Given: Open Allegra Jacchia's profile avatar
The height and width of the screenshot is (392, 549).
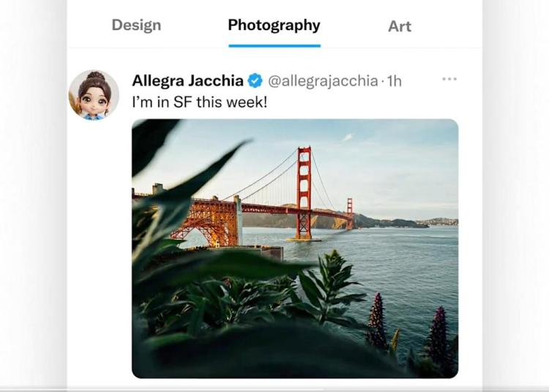Looking at the screenshot, I should coord(94,95).
